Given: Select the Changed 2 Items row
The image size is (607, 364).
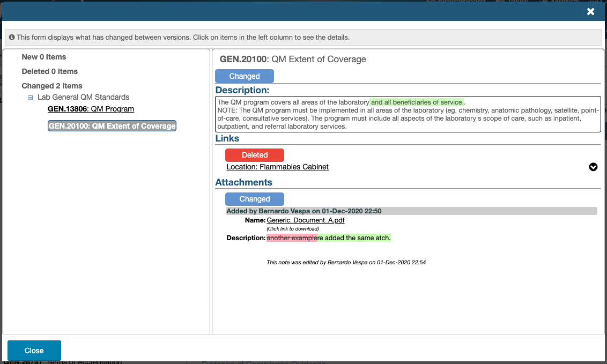Looking at the screenshot, I should click(52, 86).
